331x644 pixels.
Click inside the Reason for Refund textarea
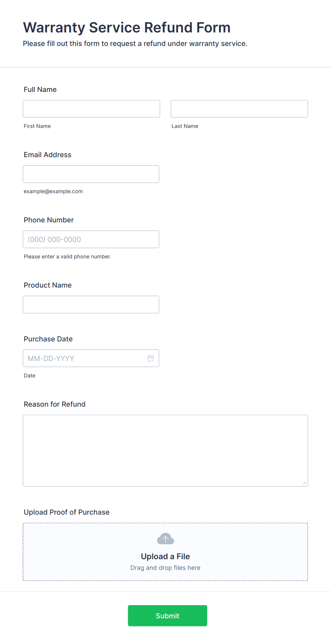coord(165,450)
